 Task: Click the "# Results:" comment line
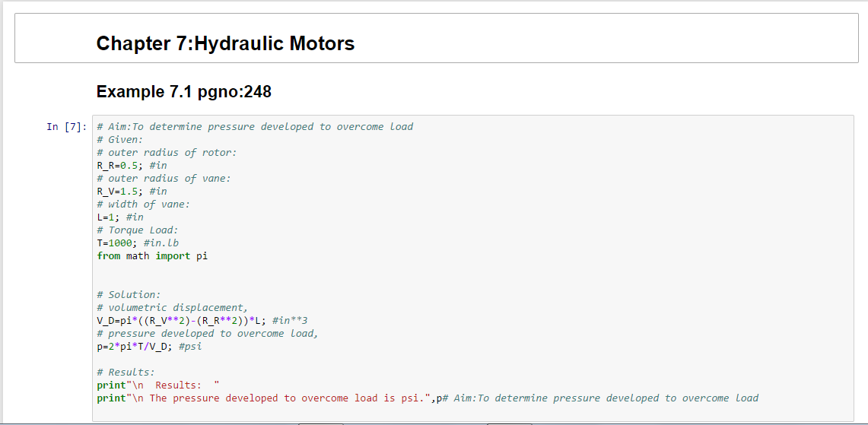[x=126, y=373]
